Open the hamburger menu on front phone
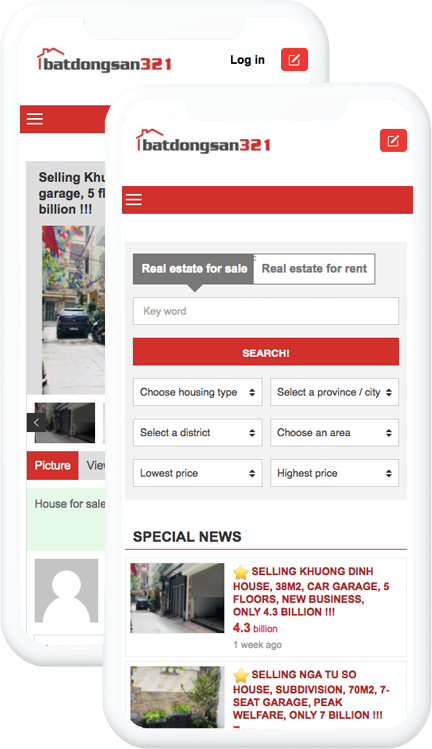432x749 pixels. click(x=134, y=200)
